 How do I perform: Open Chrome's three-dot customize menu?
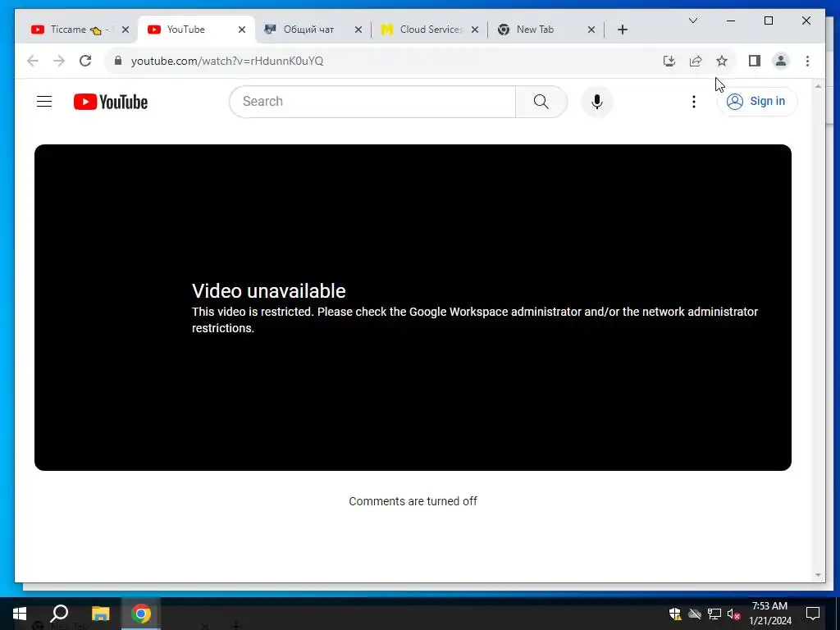pos(807,61)
